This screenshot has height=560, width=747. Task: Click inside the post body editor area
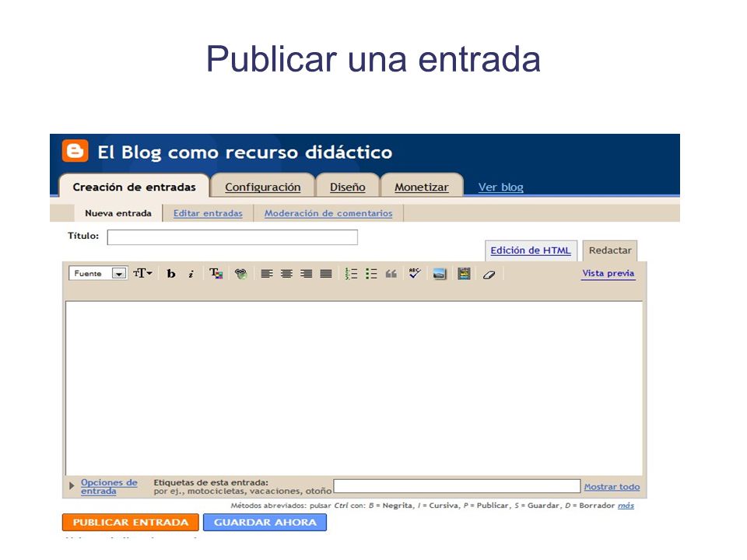point(354,388)
